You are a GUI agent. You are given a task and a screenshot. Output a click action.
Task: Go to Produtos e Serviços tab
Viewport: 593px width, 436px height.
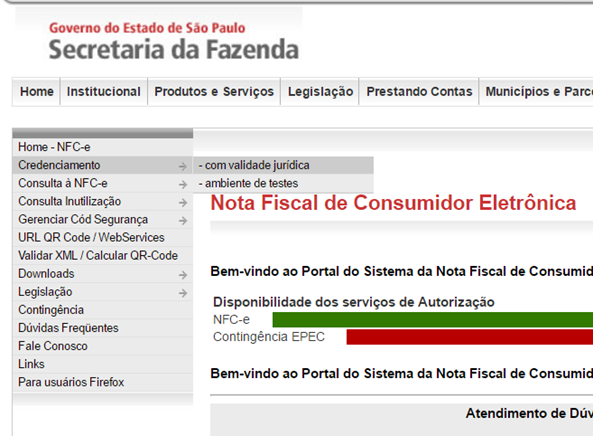[x=214, y=92]
